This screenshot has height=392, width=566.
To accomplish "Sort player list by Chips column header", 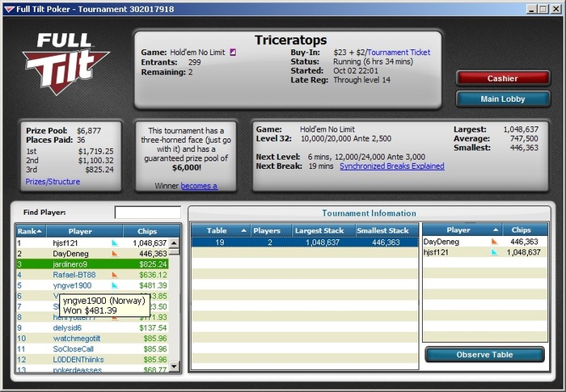I will pyautogui.click(x=151, y=231).
